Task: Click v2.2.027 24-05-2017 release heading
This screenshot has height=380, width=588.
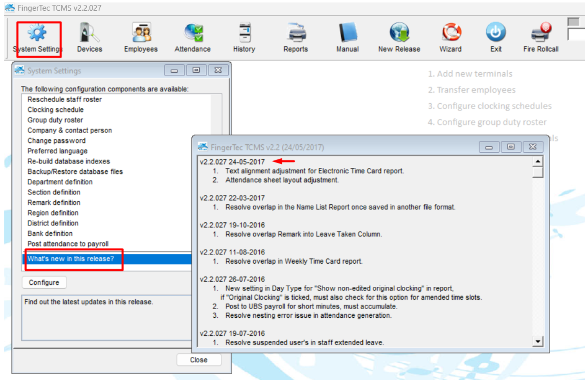Action: click(232, 162)
